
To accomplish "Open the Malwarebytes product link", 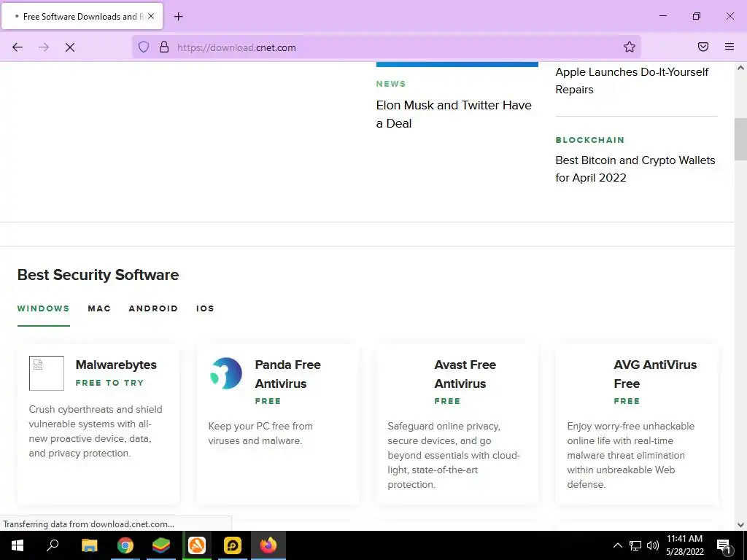I will pos(116,365).
